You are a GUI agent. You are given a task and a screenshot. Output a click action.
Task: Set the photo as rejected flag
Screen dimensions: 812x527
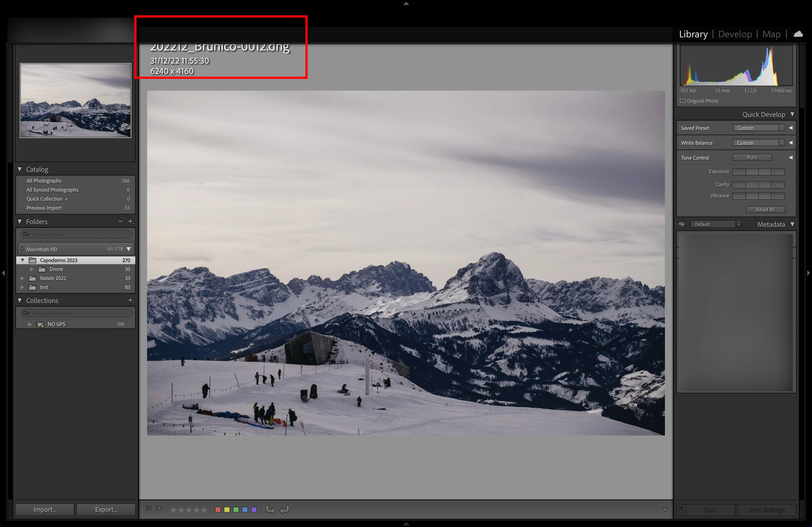coord(159,509)
